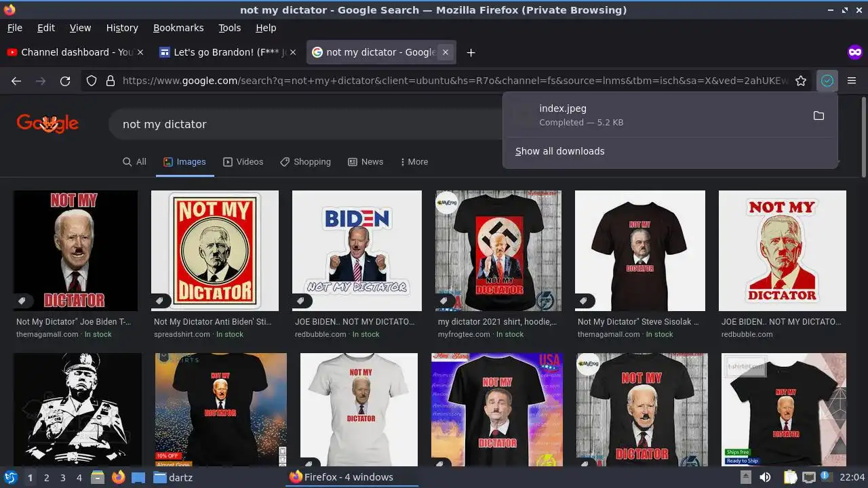The height and width of the screenshot is (488, 868).
Task: Open 'Not My Dictator Anti Biden' spreadshirt link
Action: click(x=213, y=322)
